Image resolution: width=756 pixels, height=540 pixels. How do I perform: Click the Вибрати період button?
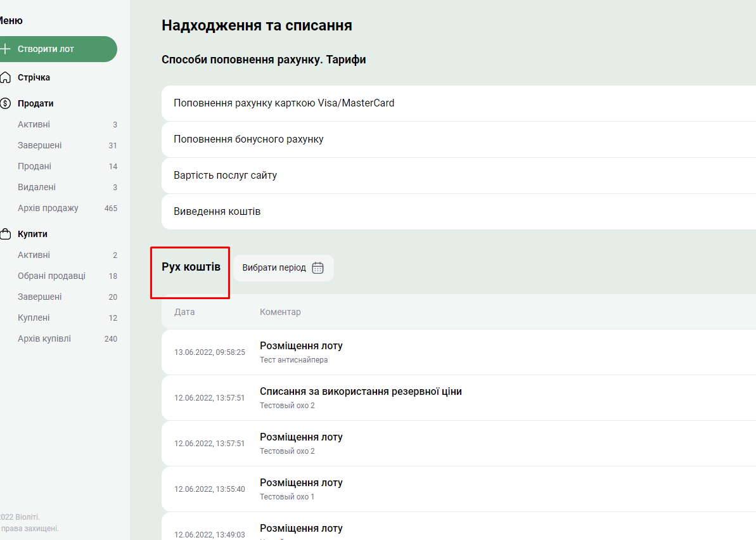click(x=283, y=267)
